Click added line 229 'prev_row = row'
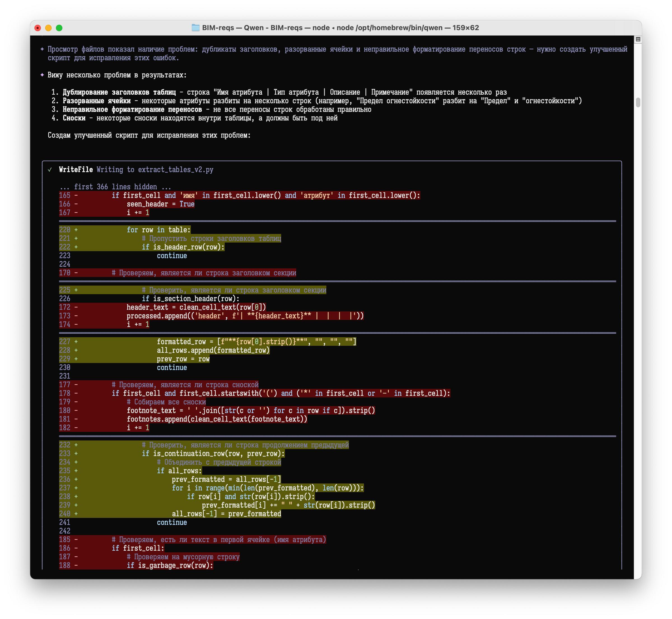Viewport: 672px width, 619px height. 183,359
